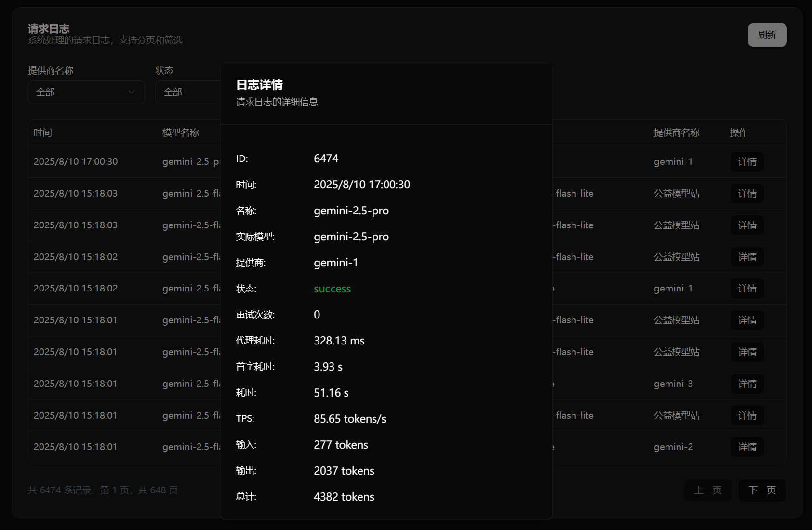Click the green success status text
812x530 pixels.
(x=332, y=289)
